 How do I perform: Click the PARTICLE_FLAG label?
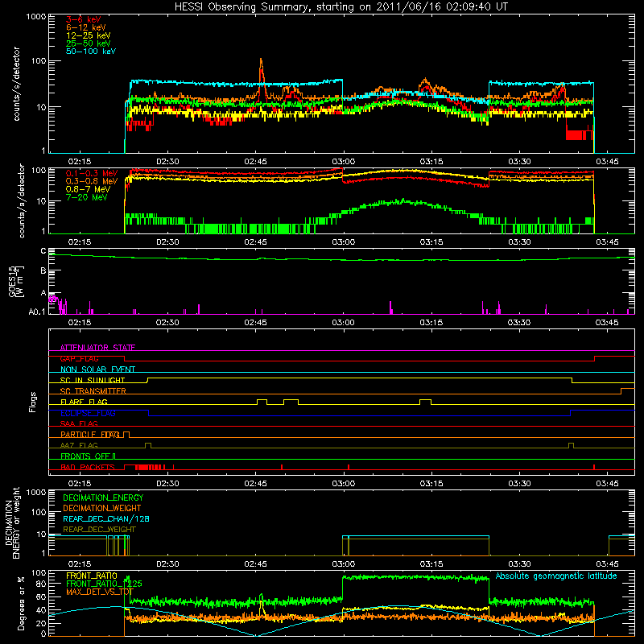coord(90,435)
